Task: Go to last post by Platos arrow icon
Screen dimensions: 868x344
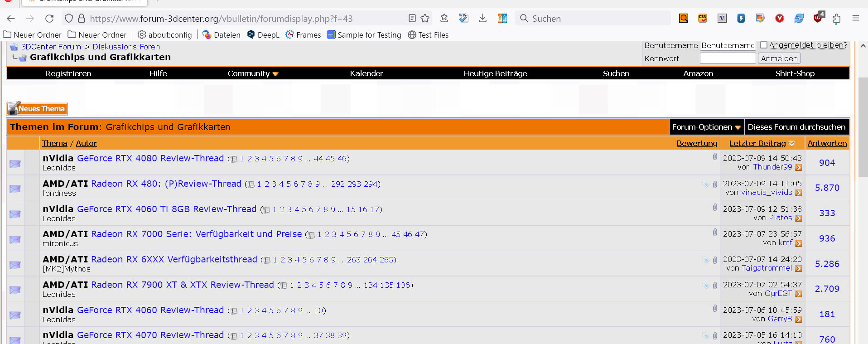Action: [798, 218]
